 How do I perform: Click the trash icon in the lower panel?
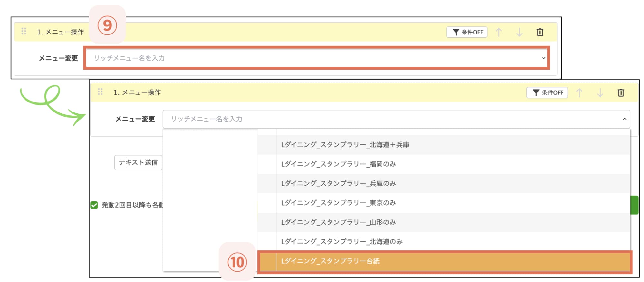(x=620, y=93)
